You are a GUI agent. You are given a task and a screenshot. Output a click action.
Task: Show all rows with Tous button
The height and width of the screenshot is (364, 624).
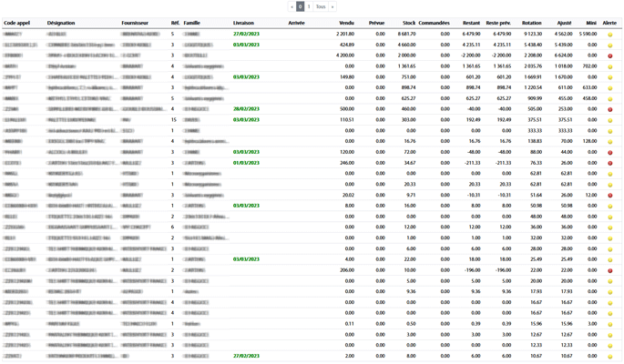point(321,6)
